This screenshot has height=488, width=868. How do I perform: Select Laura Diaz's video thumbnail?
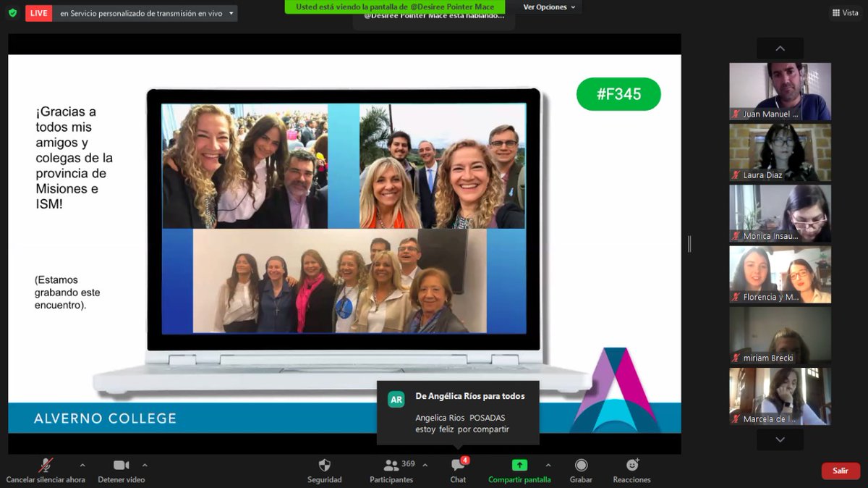tap(780, 152)
